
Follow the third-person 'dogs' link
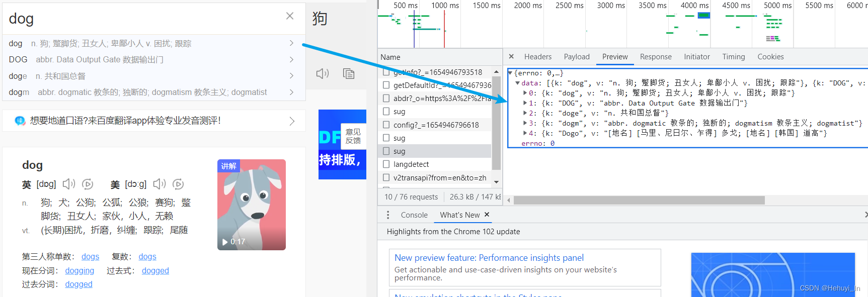click(91, 257)
